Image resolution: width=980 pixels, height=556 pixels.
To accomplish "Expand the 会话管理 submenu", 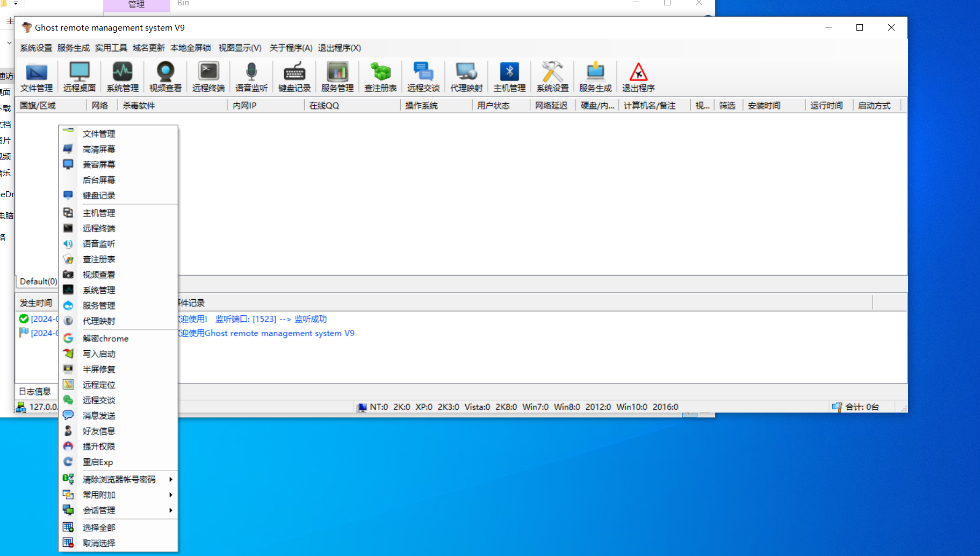I will pos(118,510).
